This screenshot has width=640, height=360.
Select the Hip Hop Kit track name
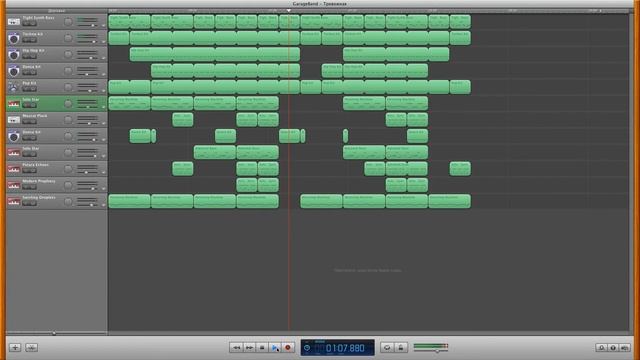(x=33, y=51)
